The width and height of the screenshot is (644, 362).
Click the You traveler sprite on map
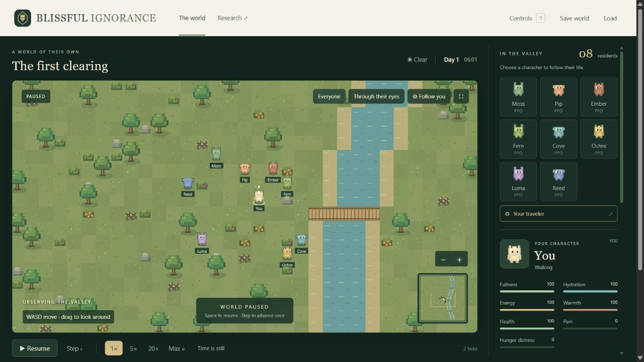pos(259,196)
